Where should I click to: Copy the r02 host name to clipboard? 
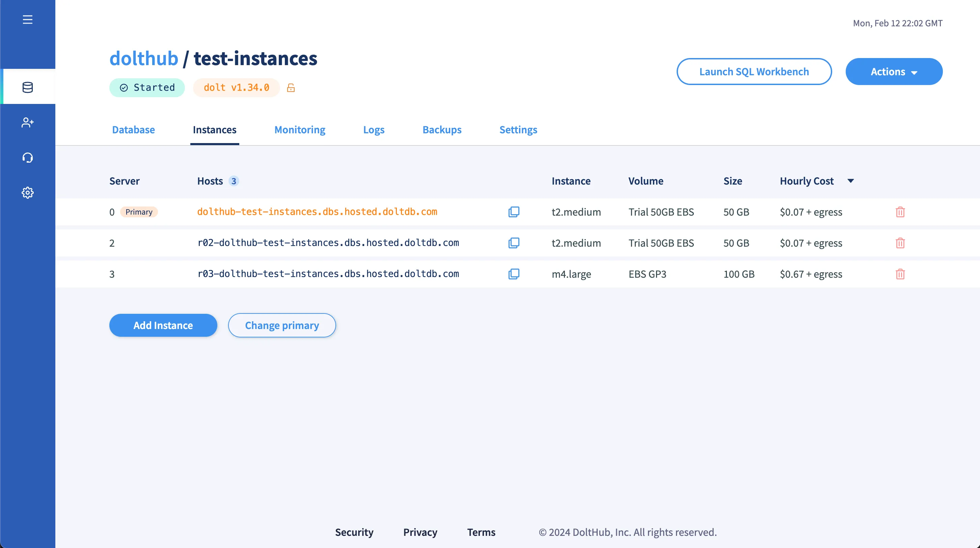point(514,243)
